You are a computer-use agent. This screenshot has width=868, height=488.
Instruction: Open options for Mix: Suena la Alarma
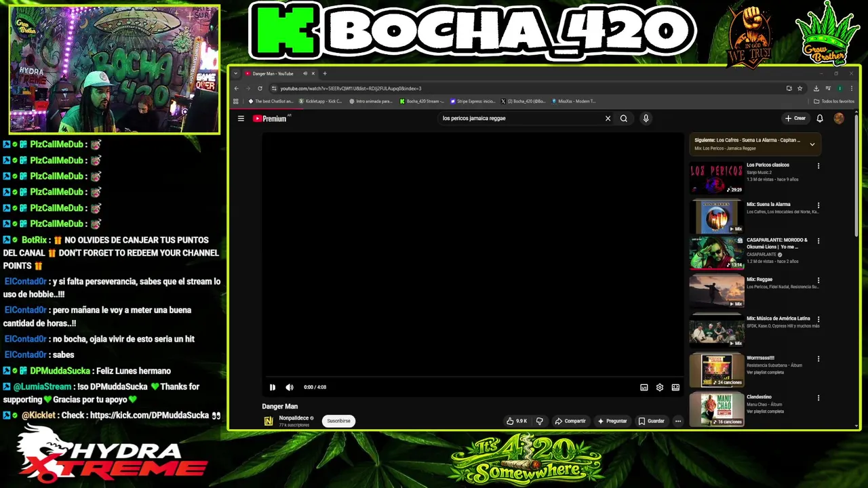[x=818, y=205]
